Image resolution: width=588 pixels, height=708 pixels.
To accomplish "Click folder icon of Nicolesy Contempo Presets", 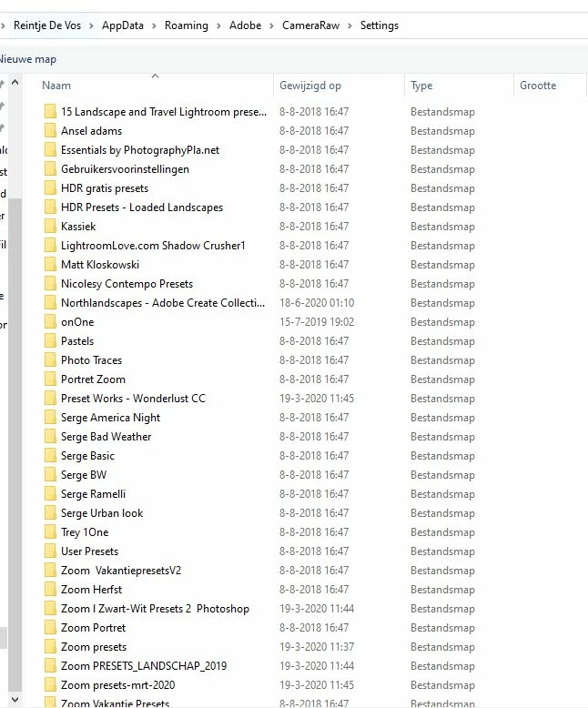I will [x=50, y=284].
